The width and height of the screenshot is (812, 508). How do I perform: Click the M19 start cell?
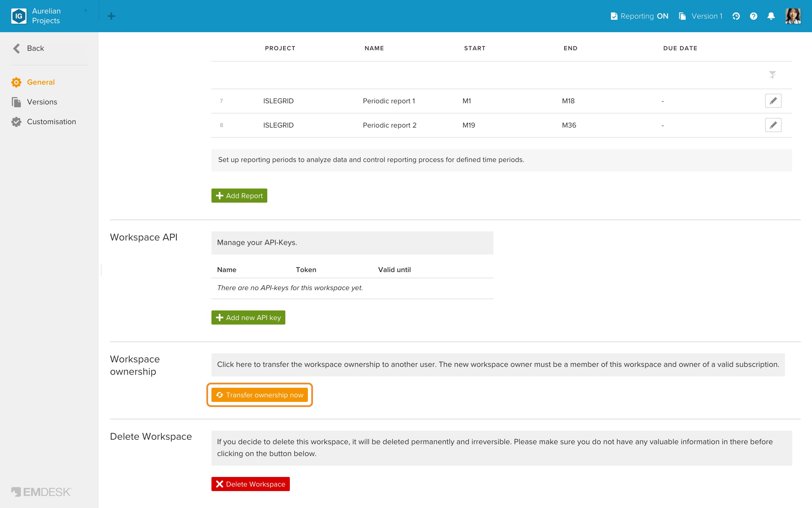tap(468, 125)
